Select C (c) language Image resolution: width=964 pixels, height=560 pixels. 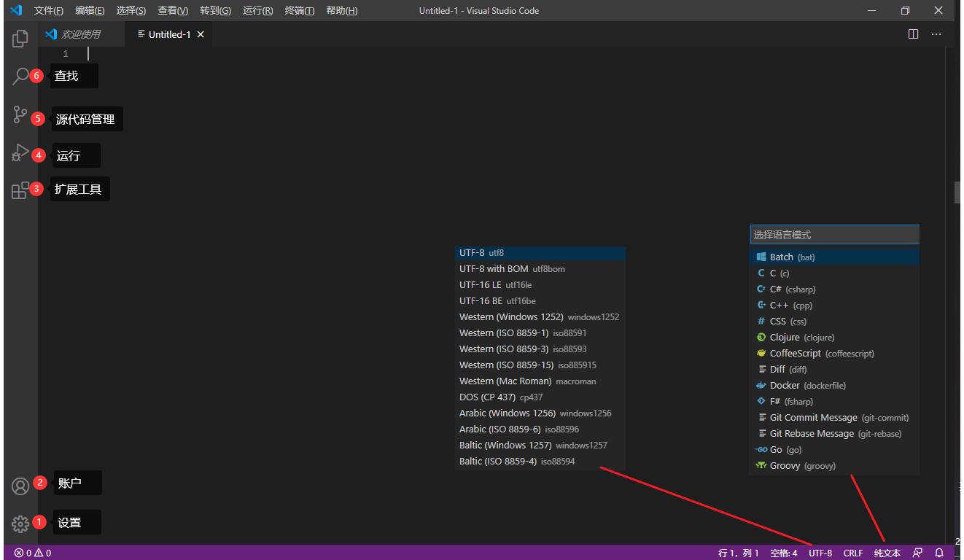coord(834,273)
